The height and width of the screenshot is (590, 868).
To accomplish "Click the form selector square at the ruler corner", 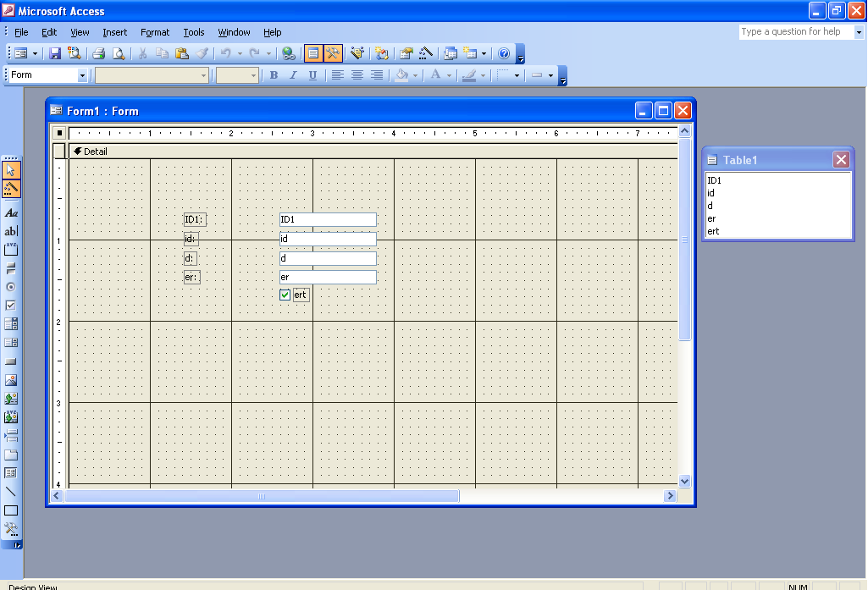I will (59, 133).
